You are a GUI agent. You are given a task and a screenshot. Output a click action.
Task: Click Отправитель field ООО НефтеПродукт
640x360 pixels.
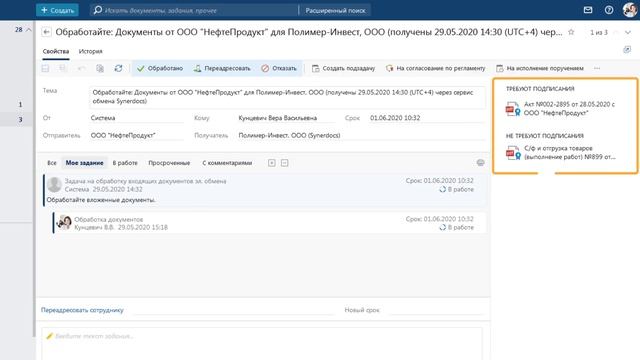136,136
